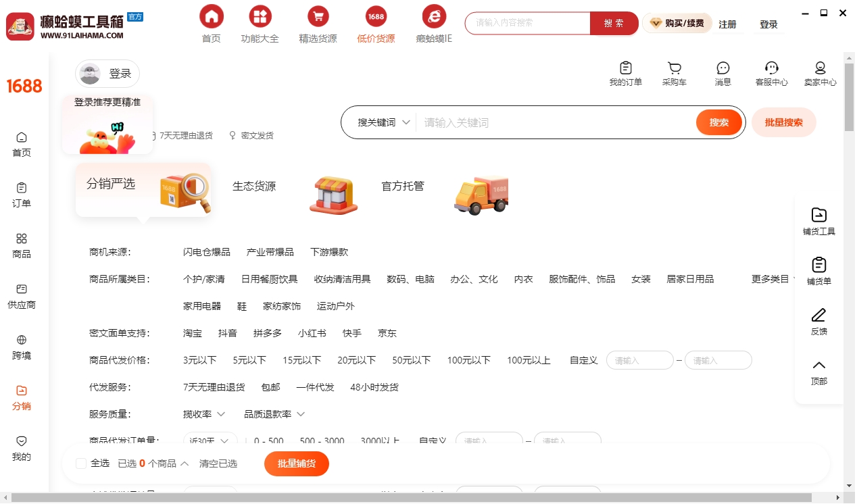This screenshot has width=857, height=504.
Task: Type in the custom price 请输入 field
Action: tap(639, 360)
